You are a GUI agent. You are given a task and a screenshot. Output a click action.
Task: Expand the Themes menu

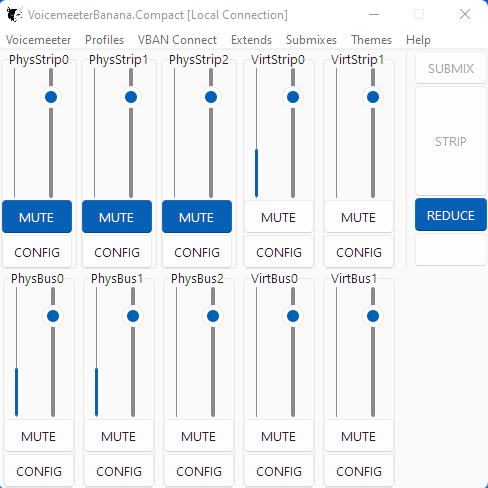coord(371,40)
